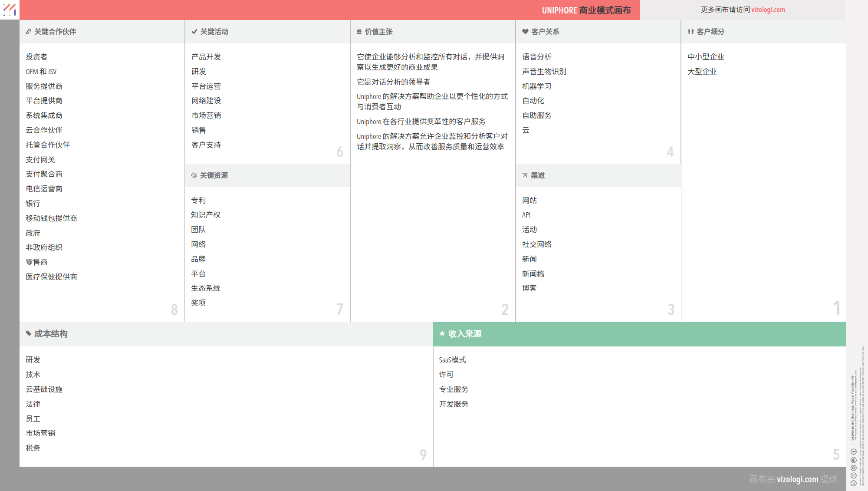Click the UNIPHORE 商业模式画布 title
Screen dimensions: 868x491
(586, 10)
